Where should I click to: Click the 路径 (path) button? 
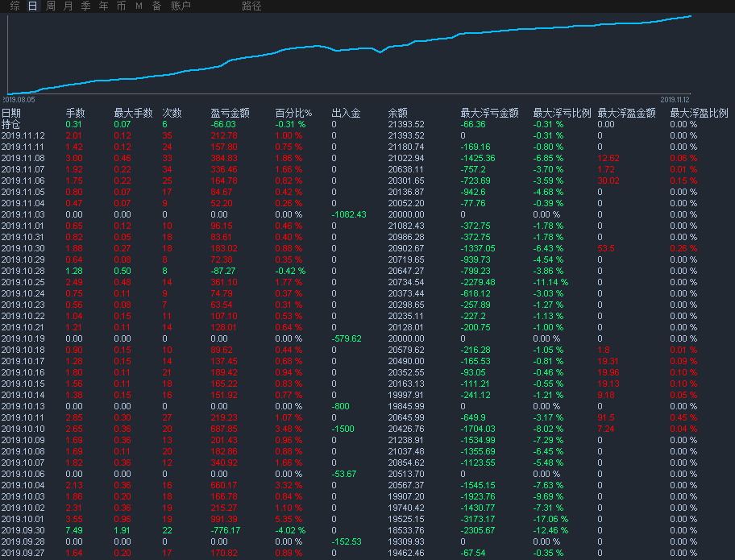(251, 6)
